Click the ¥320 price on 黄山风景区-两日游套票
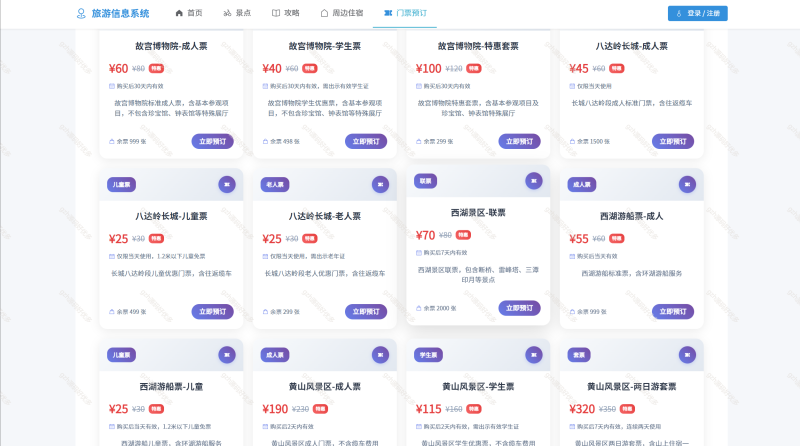This screenshot has height=446, width=800. click(582, 409)
